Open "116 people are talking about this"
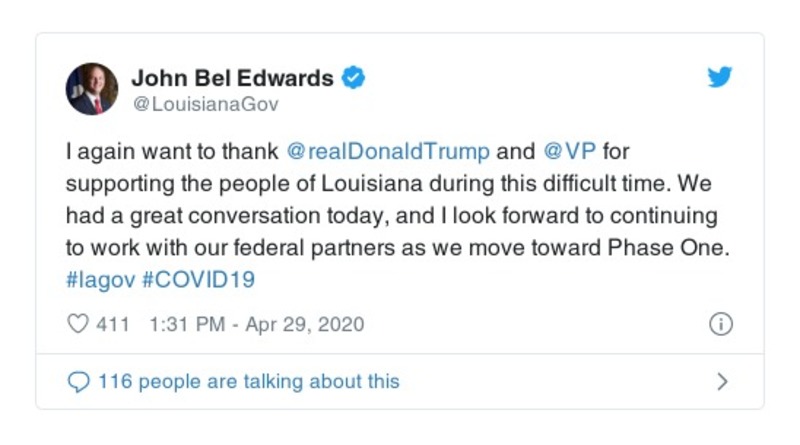 point(248,381)
